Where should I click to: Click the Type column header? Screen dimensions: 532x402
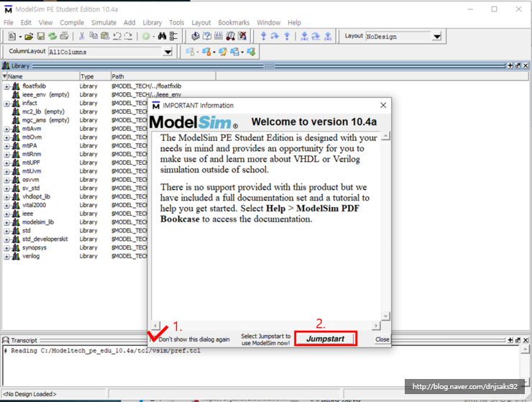[95, 76]
